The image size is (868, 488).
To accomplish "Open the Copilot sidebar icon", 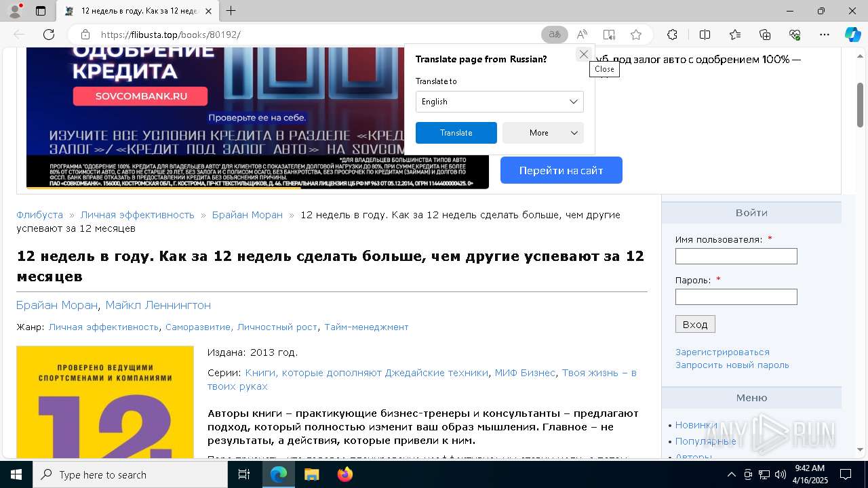I will point(852,35).
